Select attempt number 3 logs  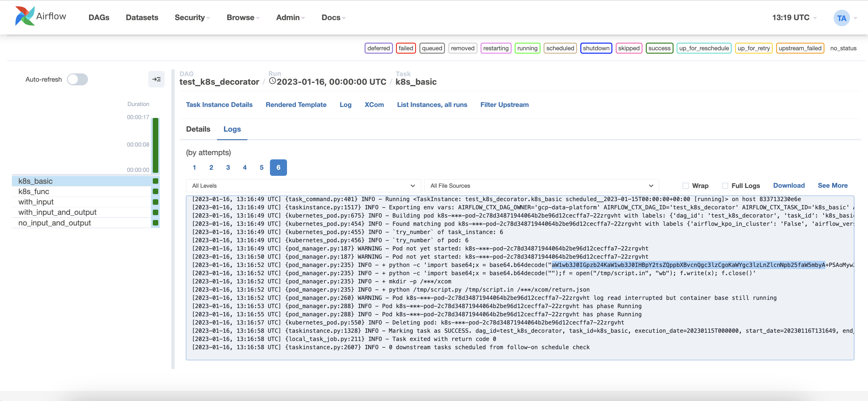coord(228,168)
